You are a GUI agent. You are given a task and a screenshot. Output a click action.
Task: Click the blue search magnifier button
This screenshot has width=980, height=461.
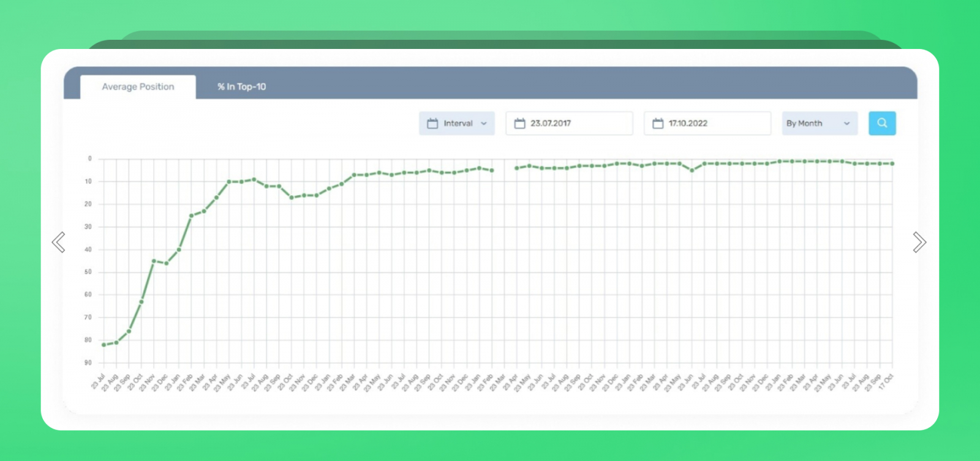882,123
